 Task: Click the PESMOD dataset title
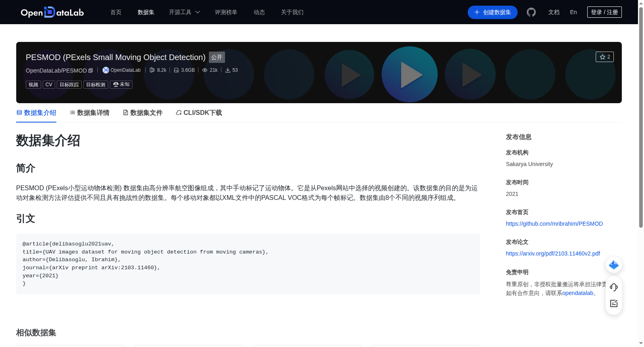pyautogui.click(x=116, y=57)
